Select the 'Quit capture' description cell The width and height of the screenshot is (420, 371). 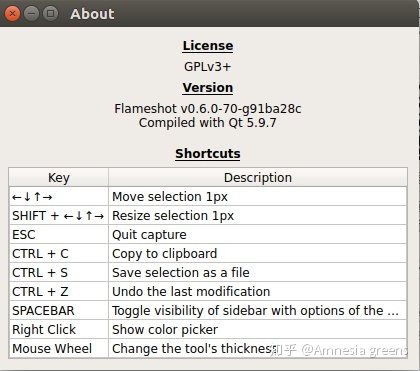click(x=258, y=234)
